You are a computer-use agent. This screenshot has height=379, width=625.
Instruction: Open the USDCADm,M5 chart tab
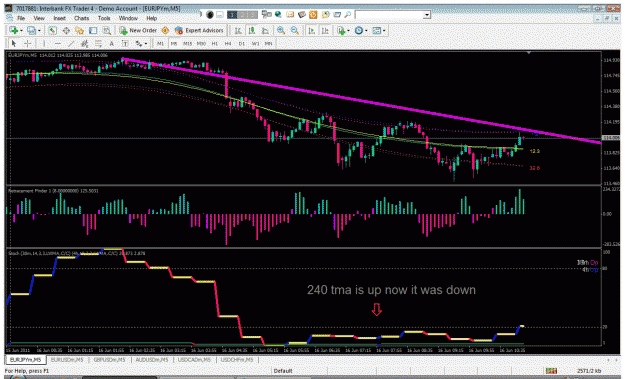point(194,360)
